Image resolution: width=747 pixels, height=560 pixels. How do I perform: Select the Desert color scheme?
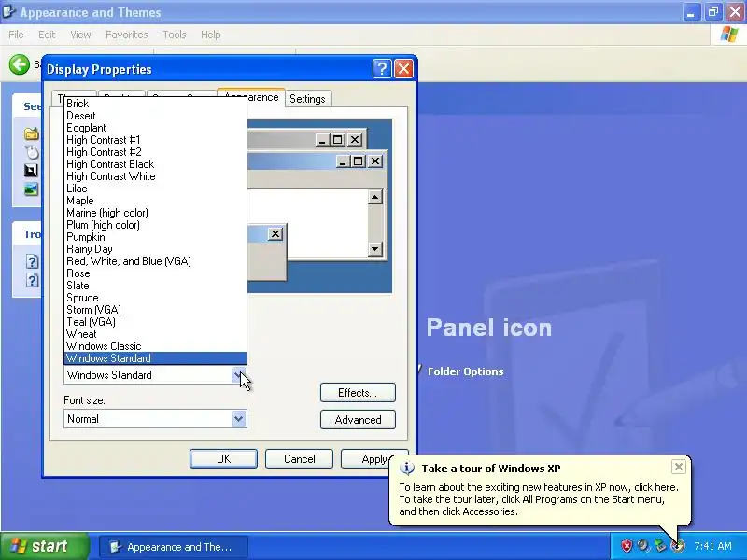pyautogui.click(x=155, y=116)
